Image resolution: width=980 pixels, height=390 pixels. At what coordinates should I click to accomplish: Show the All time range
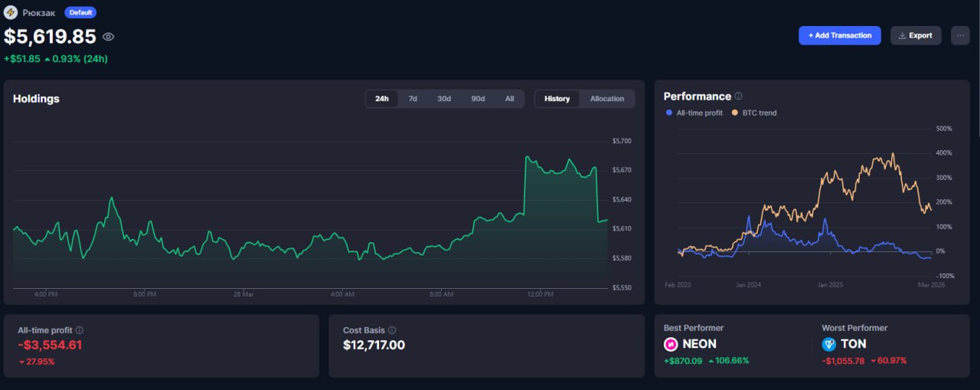[509, 99]
